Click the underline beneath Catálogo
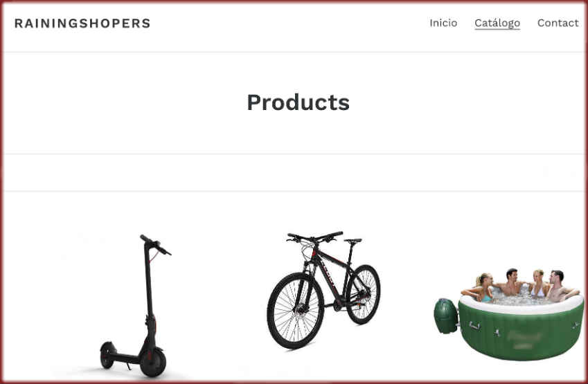 pos(497,29)
